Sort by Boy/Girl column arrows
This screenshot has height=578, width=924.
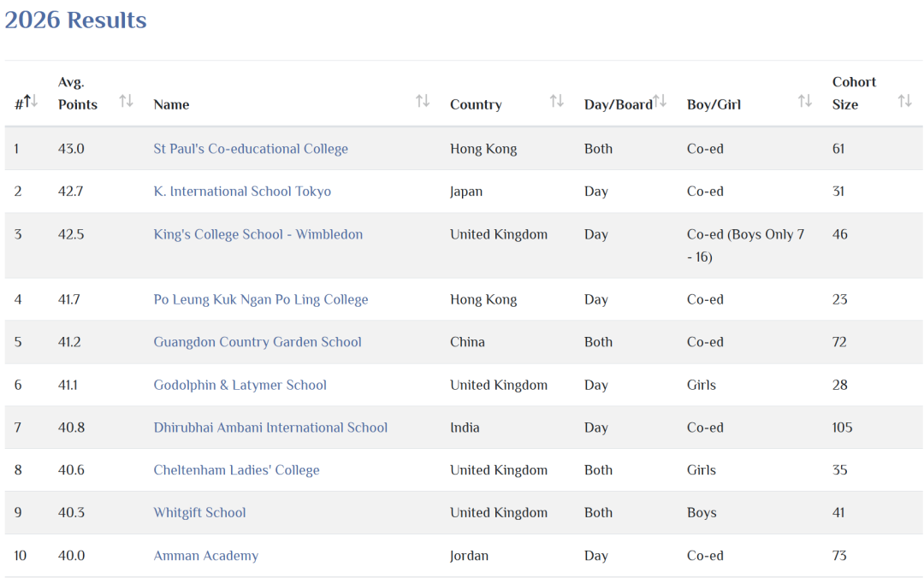click(x=805, y=101)
